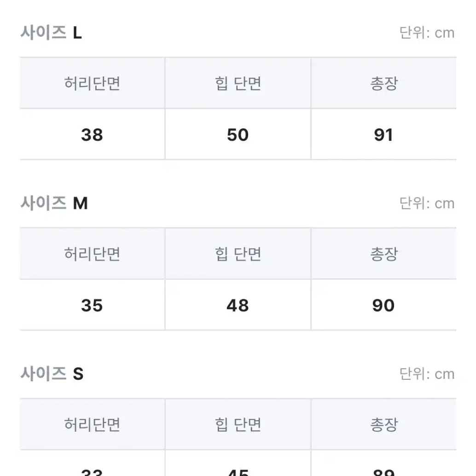This screenshot has width=476, height=476.
Task: Click the 사이즈 S heading
Action: click(52, 374)
